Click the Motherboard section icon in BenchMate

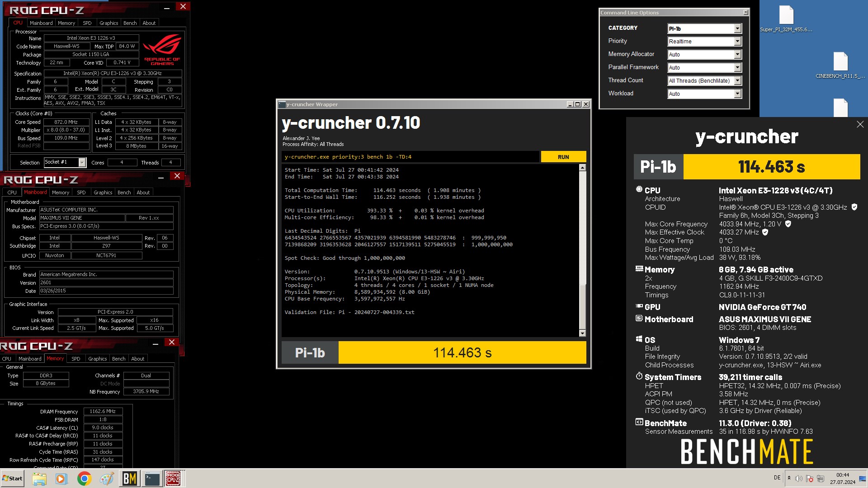click(639, 319)
